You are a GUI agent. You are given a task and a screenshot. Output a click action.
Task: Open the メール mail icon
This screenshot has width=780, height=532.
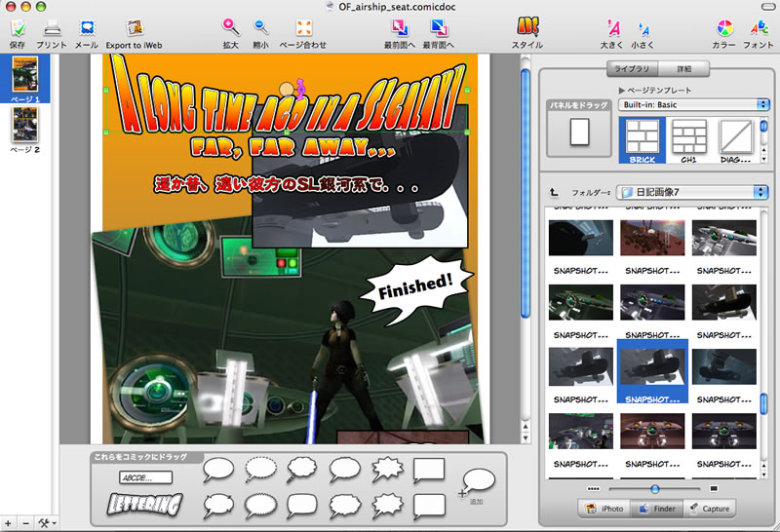point(87,28)
